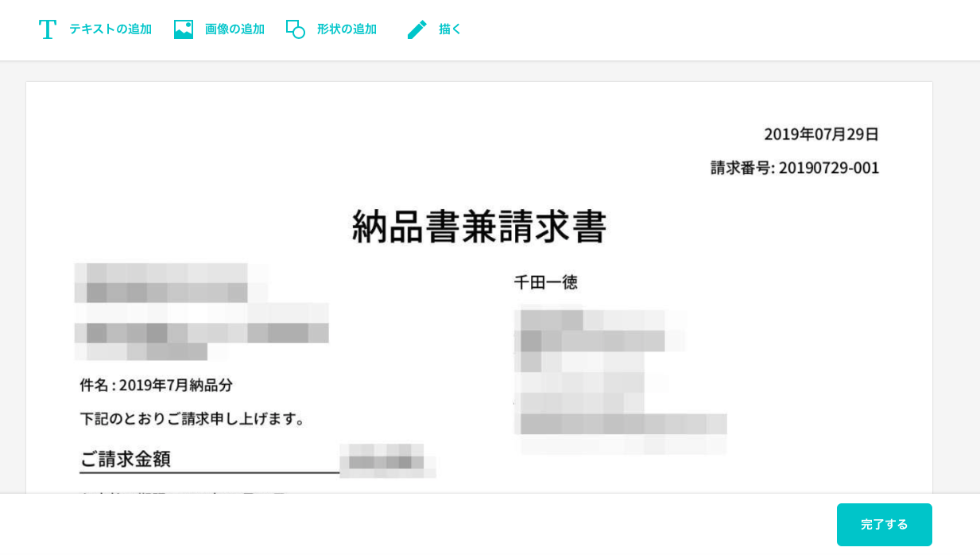Activate the 描く drawing tool label
The height and width of the screenshot is (555, 980).
[450, 29]
